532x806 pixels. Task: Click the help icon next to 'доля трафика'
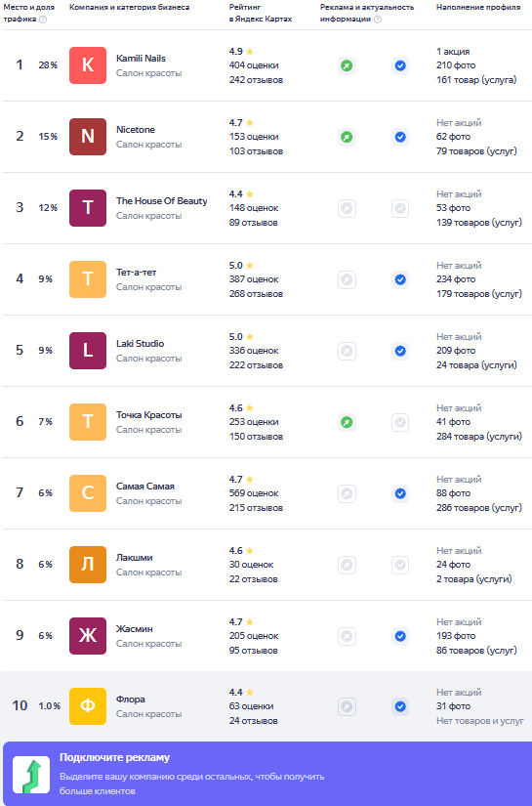(x=43, y=19)
